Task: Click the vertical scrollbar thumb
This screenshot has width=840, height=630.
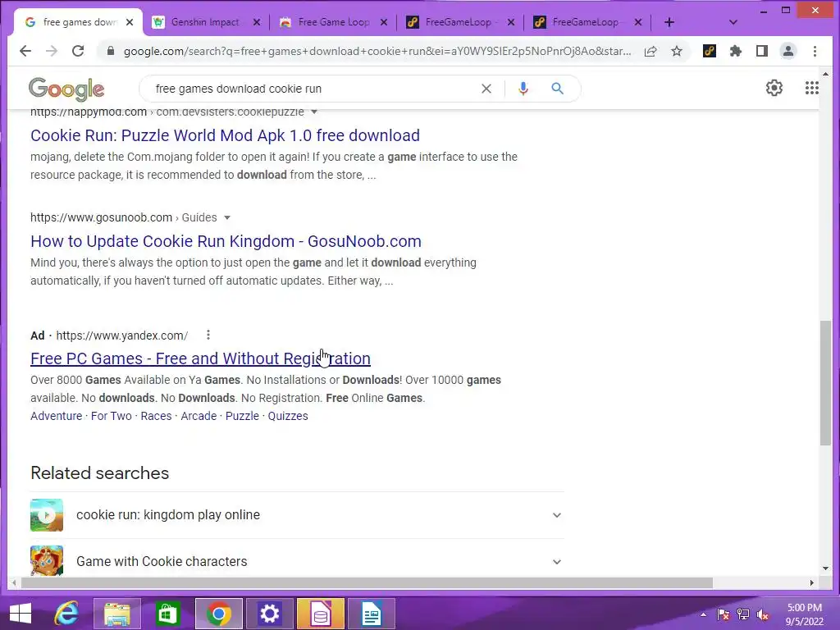Action: click(825, 382)
